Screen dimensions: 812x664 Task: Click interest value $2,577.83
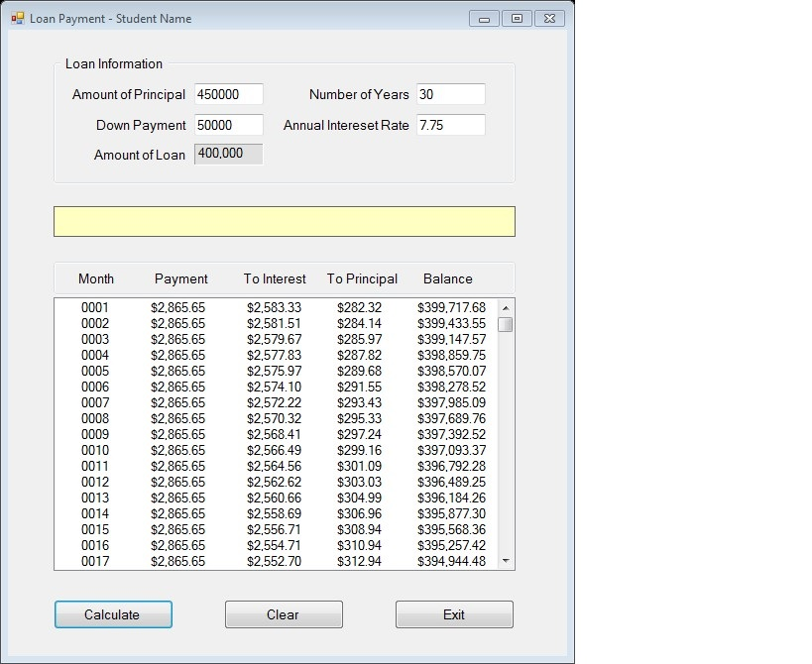click(274, 355)
